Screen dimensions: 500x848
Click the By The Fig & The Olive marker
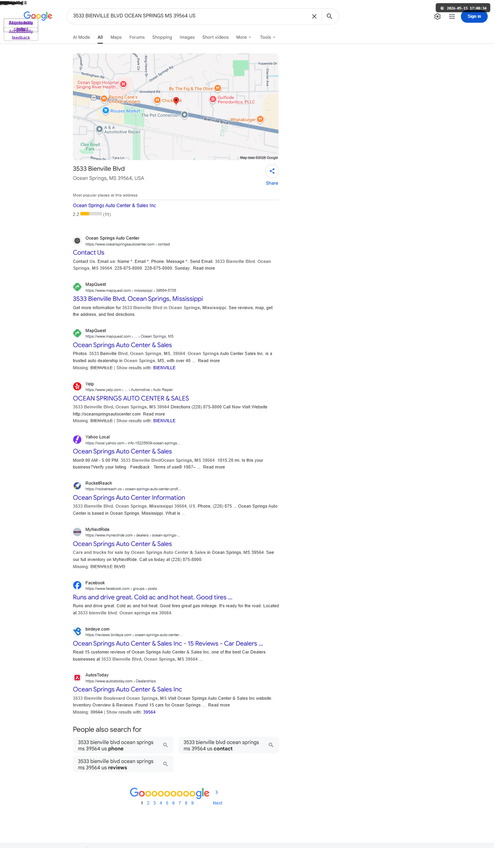click(x=218, y=88)
